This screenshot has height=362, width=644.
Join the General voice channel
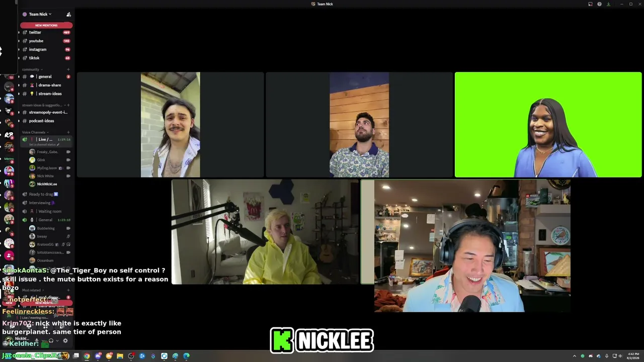pos(45,220)
